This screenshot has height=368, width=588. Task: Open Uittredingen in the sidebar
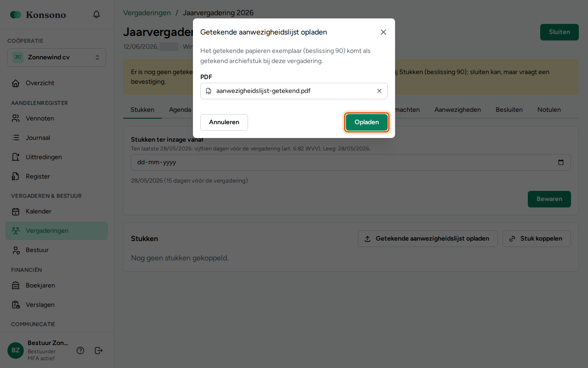point(57,157)
